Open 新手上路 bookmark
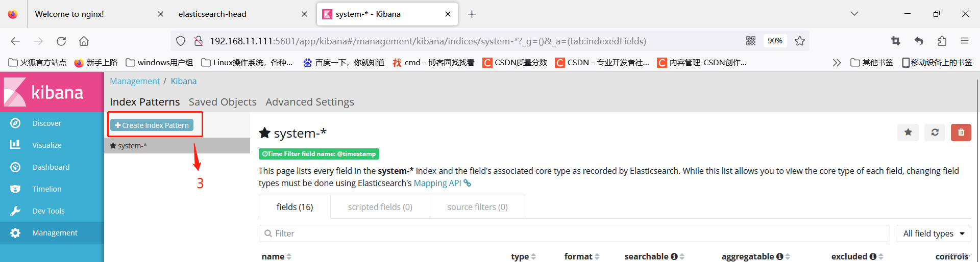This screenshot has width=980, height=262. (95, 62)
